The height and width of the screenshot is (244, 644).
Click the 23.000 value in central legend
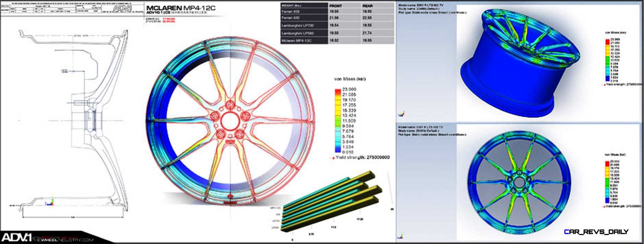pyautogui.click(x=349, y=89)
